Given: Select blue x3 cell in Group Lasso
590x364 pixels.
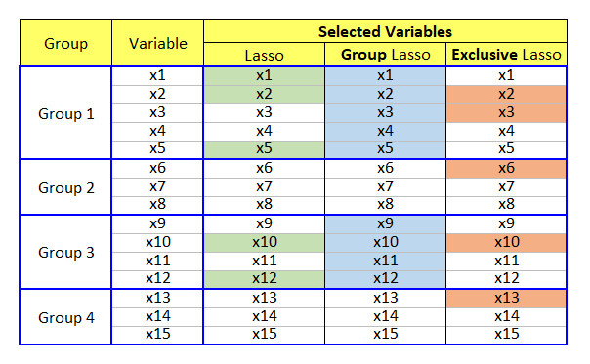Looking at the screenshot, I should pos(385,113).
